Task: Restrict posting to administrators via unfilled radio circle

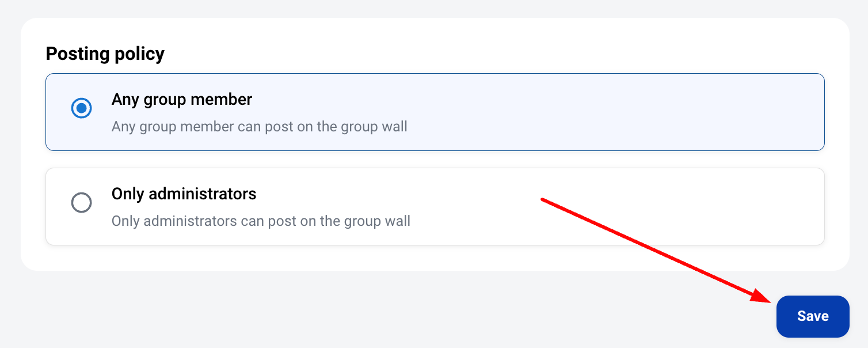Action: coord(81,202)
